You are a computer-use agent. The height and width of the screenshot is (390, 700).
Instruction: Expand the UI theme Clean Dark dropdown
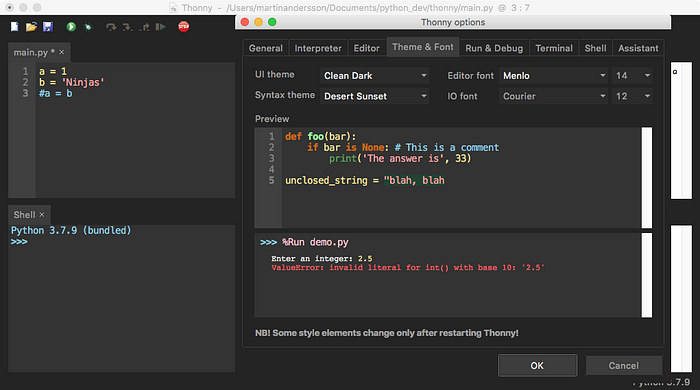[375, 75]
